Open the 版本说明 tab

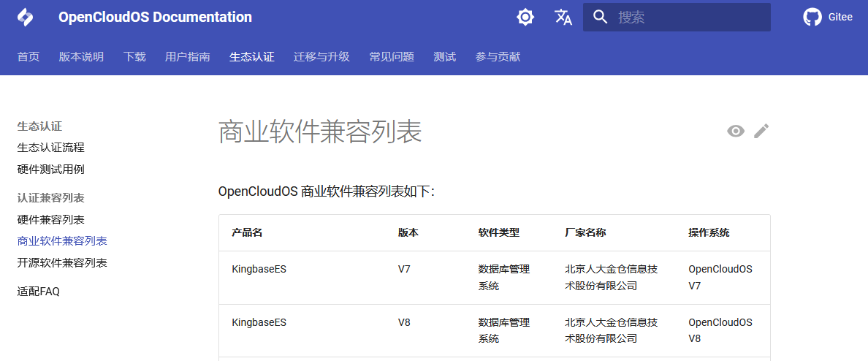pyautogui.click(x=81, y=56)
